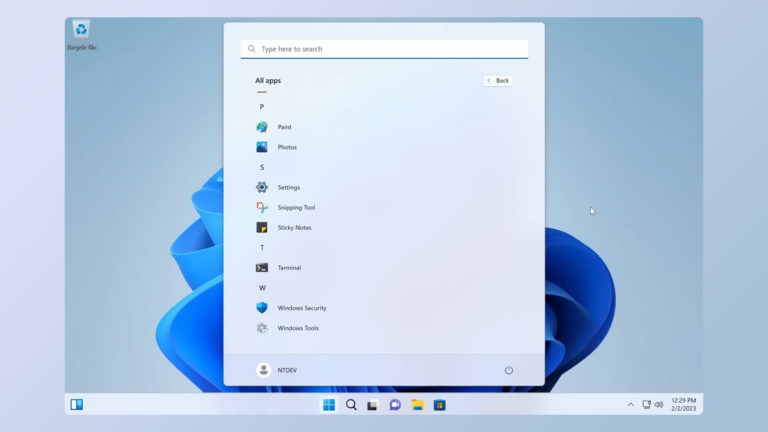Viewport: 768px width, 432px height.
Task: Open Windows Security shield icon
Action: click(262, 308)
